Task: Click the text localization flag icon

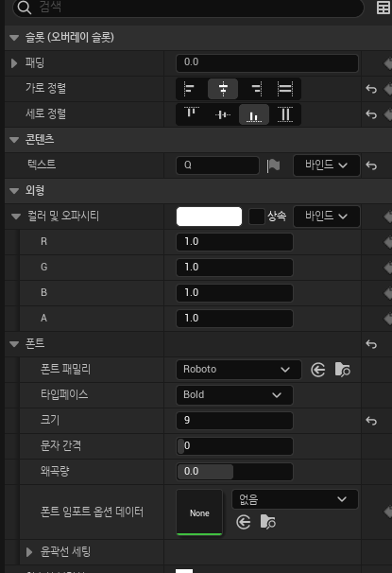Action: tap(273, 165)
